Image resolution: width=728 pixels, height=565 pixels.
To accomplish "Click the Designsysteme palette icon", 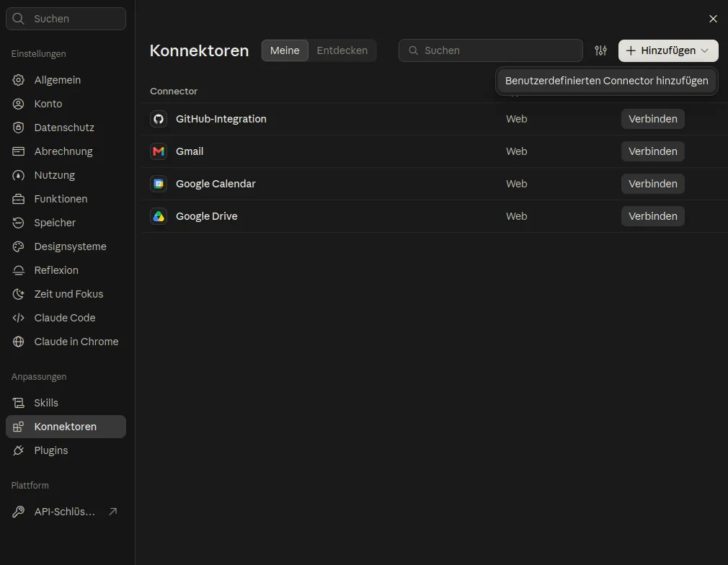I will tap(18, 246).
